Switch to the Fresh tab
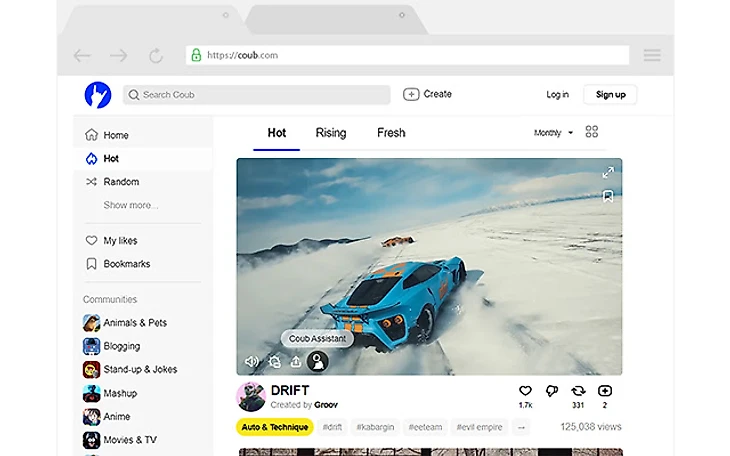This screenshot has width=730, height=456. pos(391,133)
